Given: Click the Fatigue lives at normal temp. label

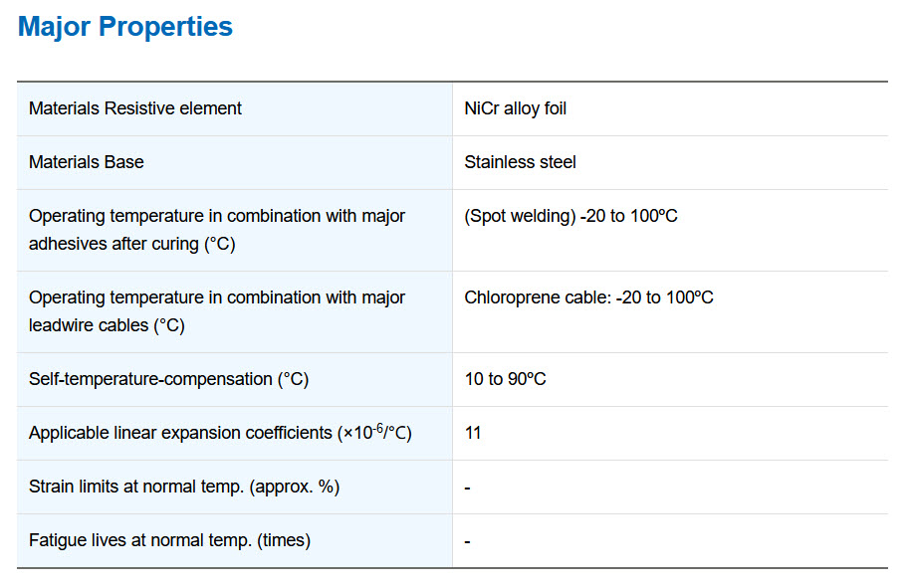Looking at the screenshot, I should (x=169, y=540).
